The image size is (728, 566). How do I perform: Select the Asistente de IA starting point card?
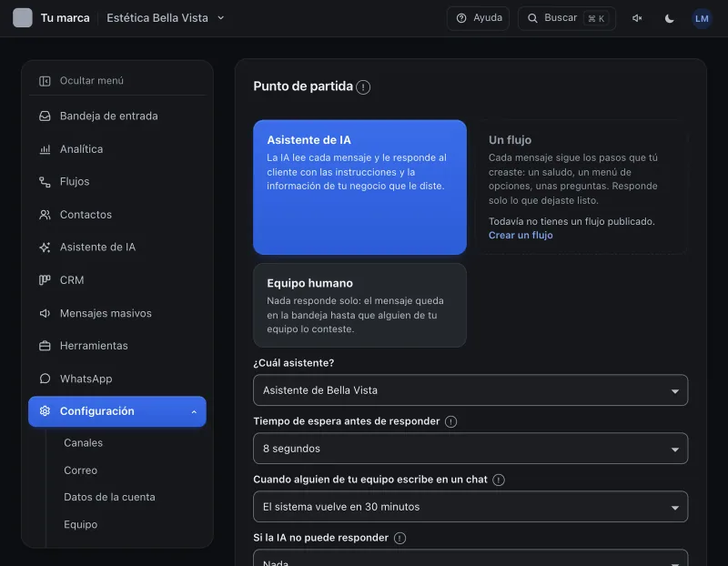click(359, 187)
